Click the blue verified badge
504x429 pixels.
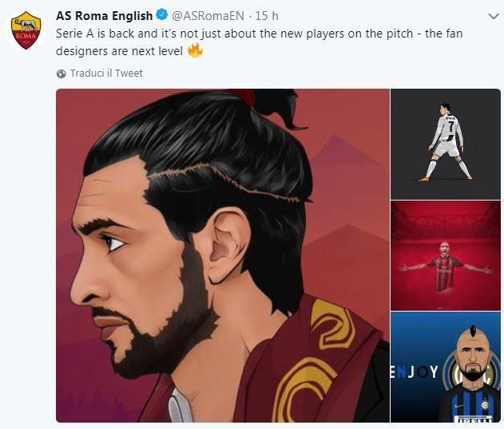[162, 16]
